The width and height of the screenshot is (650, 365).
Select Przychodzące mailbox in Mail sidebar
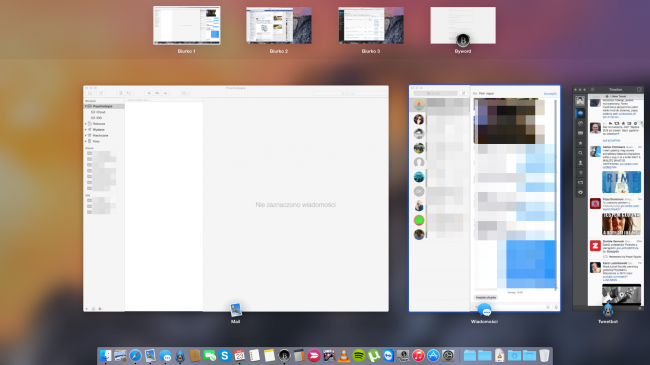pyautogui.click(x=104, y=106)
